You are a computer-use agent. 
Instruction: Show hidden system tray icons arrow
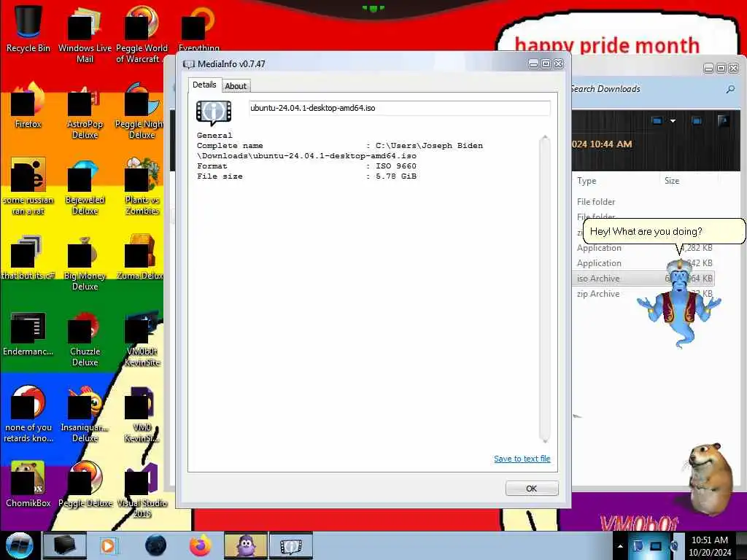click(620, 546)
